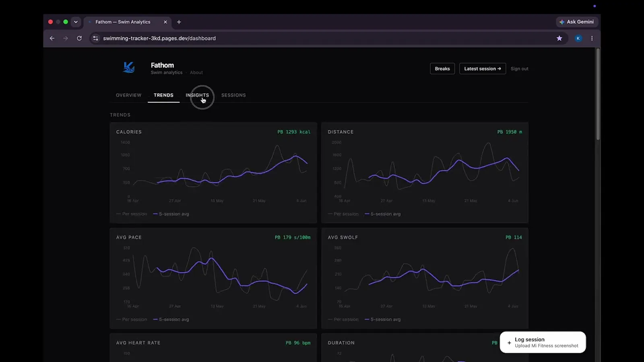
Task: Open the Insights tab
Action: (x=197, y=95)
